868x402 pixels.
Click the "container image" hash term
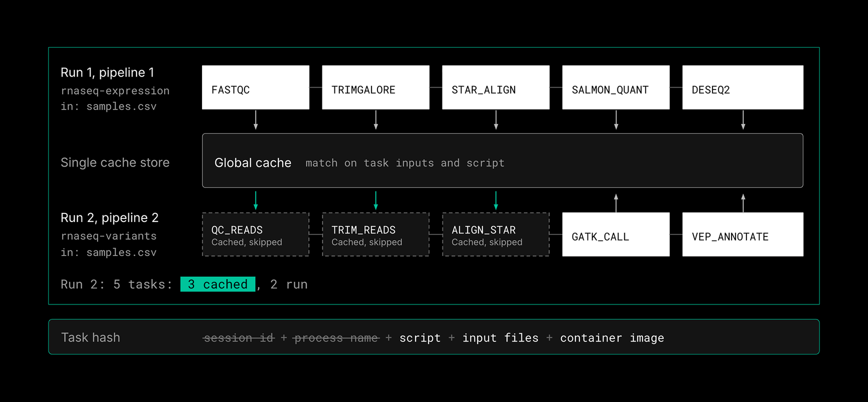click(612, 338)
